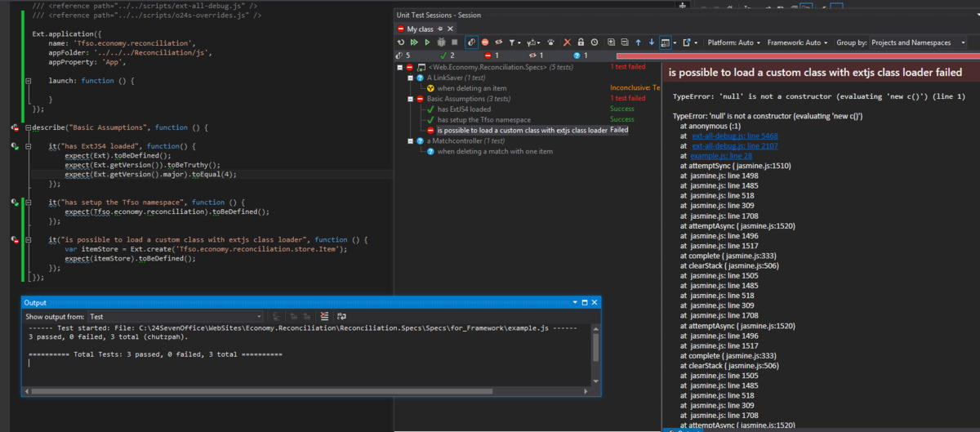The image size is (980, 432).
Task: Click the blue down arrow next test
Action: coord(651,42)
